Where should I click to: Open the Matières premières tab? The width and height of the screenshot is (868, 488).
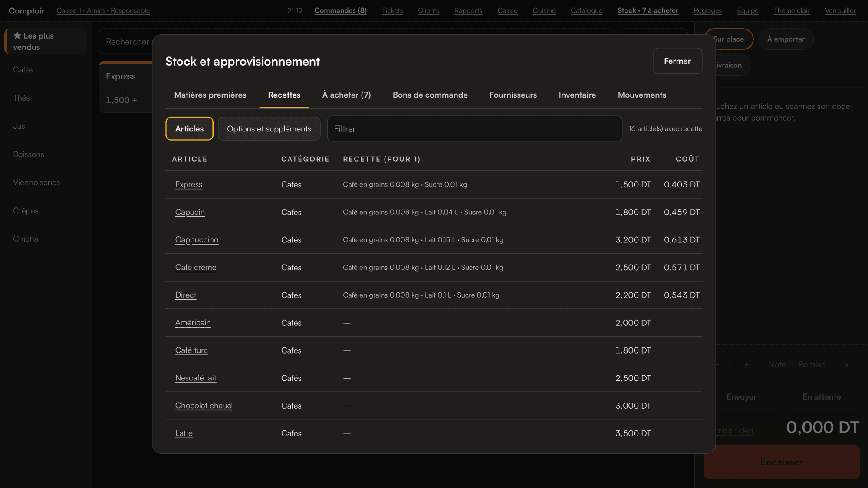[210, 95]
